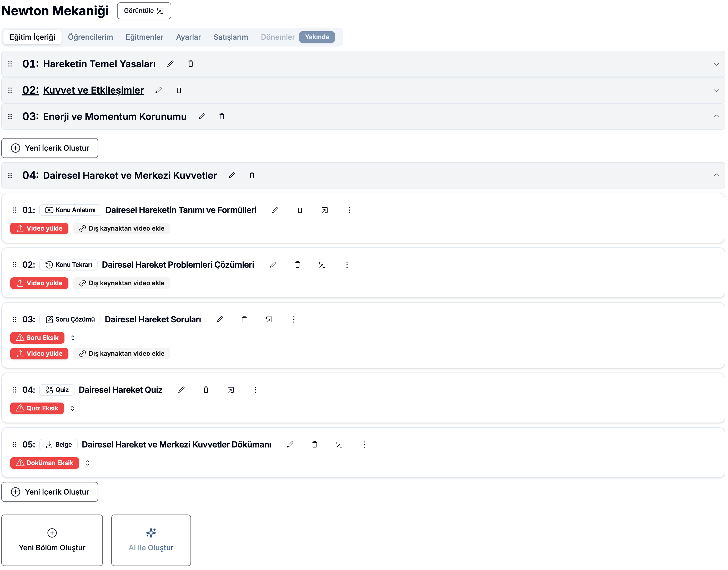Open more options for Merkezi Kuvvetler Dökümanı
This screenshot has height=570, width=728.
coord(364,445)
